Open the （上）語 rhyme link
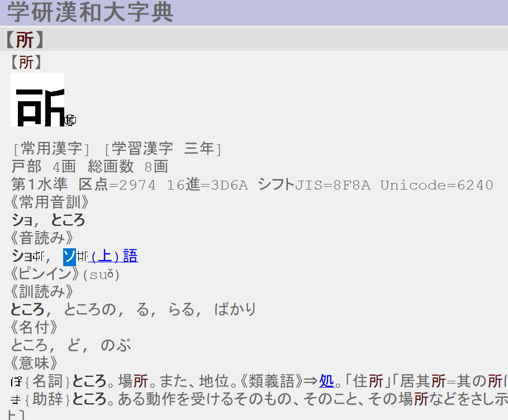Viewport: 508px width, 420px height. point(113,256)
